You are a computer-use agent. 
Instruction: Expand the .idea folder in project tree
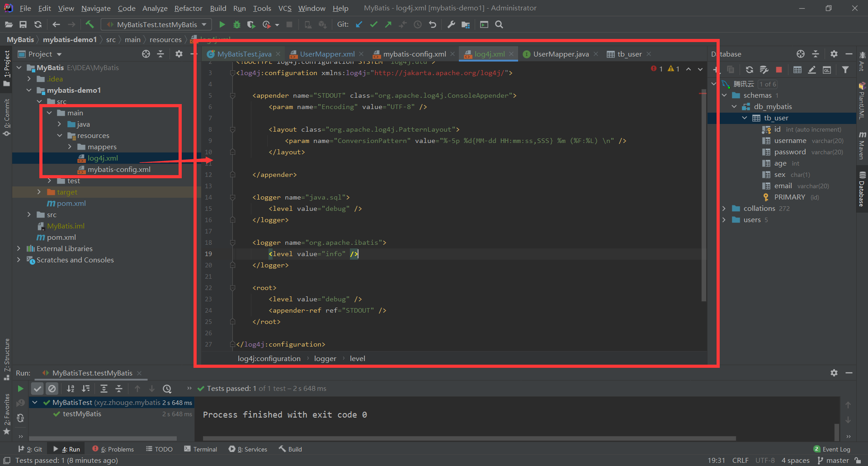tap(29, 79)
